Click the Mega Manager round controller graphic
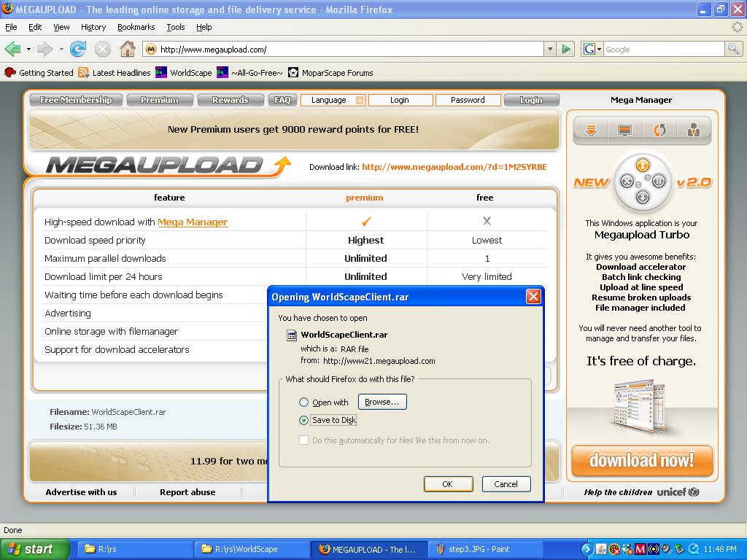The height and width of the screenshot is (560, 747). pyautogui.click(x=642, y=182)
